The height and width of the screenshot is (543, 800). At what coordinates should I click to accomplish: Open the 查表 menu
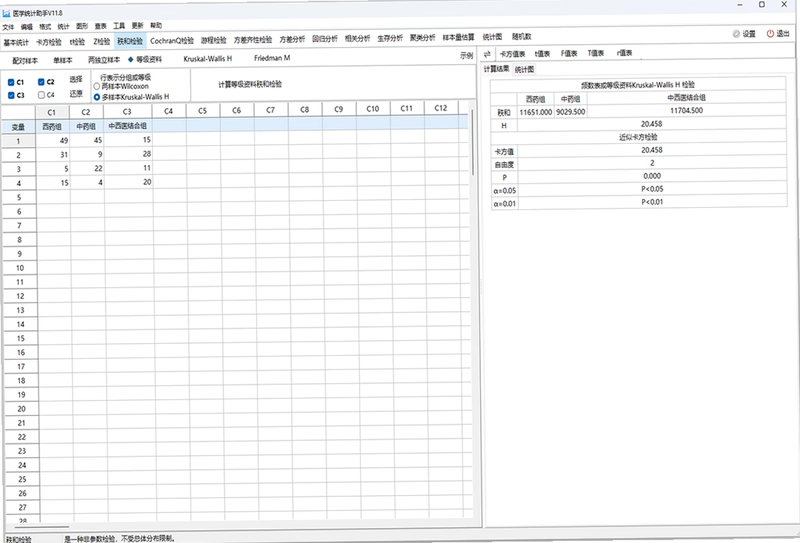pyautogui.click(x=101, y=26)
